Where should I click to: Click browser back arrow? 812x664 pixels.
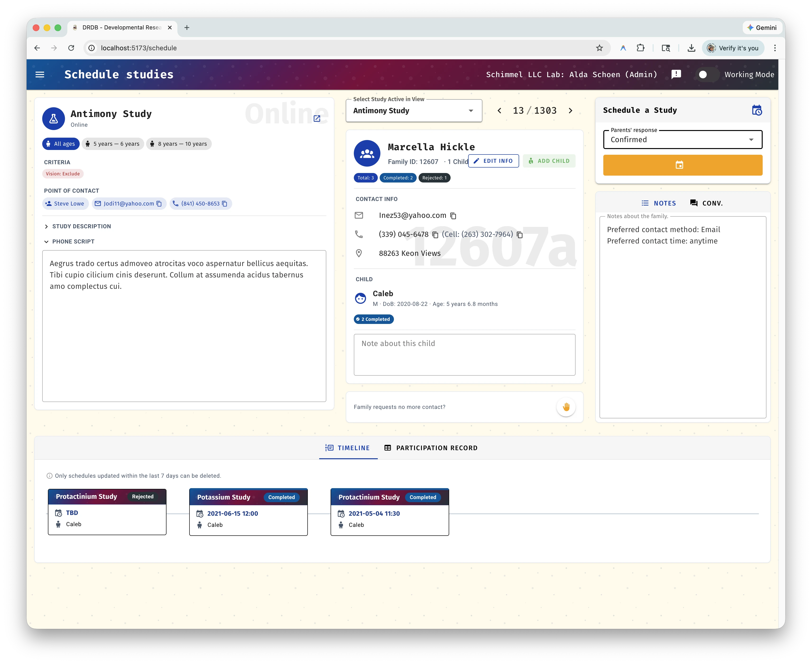(x=37, y=48)
